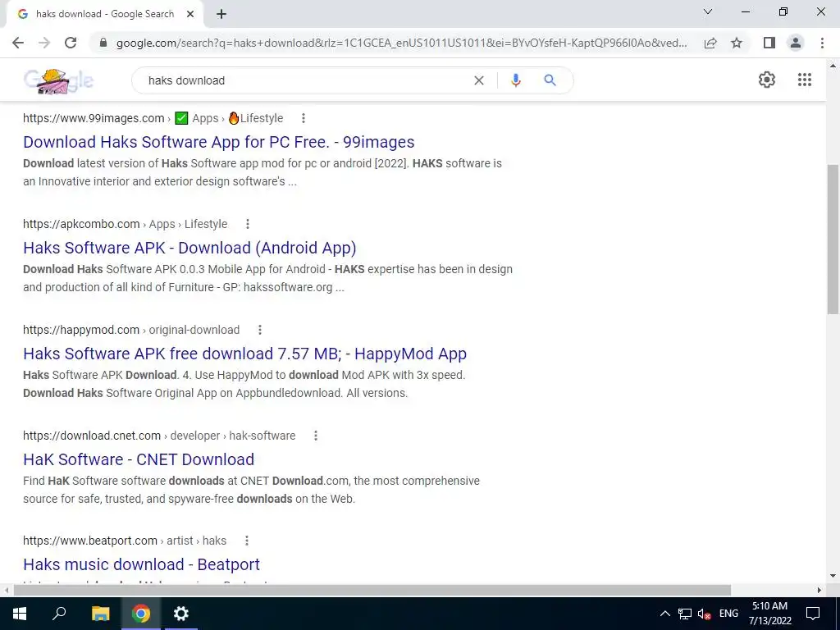
Task: Share this page using the share icon
Action: (x=710, y=43)
